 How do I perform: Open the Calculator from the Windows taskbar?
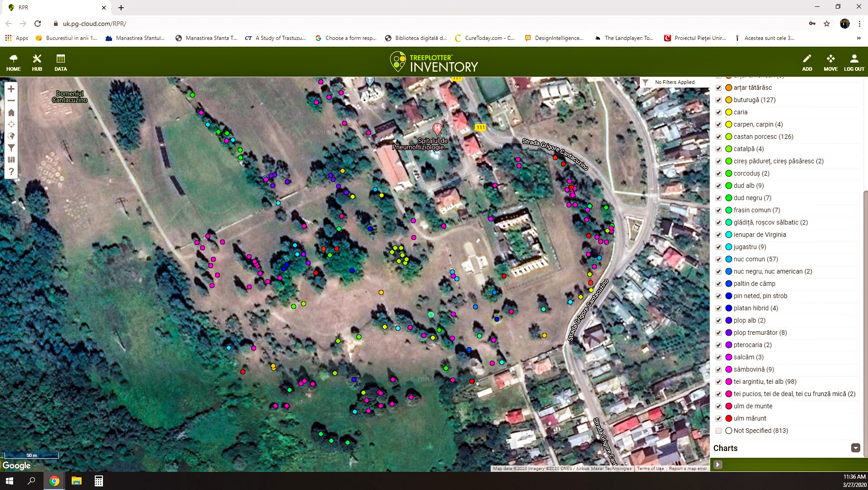(98, 481)
